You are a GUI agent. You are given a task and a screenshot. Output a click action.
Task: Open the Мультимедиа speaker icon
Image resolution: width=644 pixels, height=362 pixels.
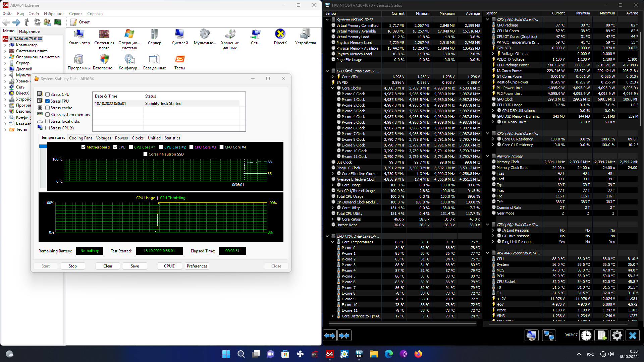[205, 34]
